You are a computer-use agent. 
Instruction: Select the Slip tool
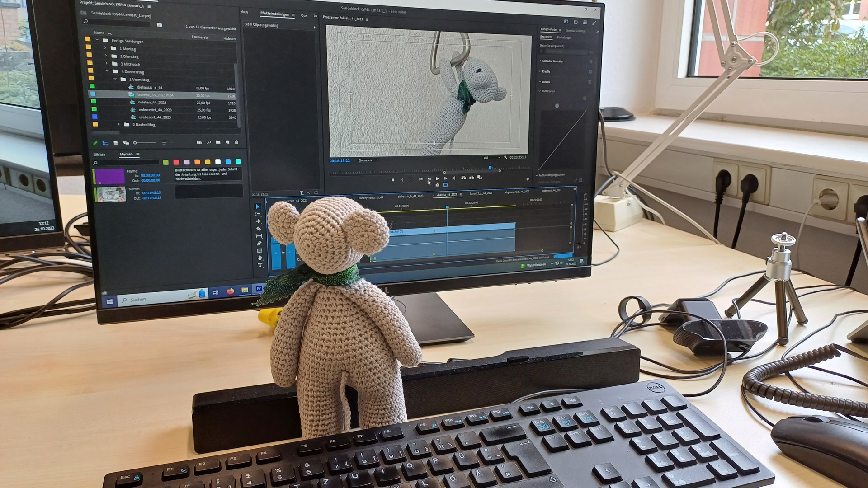(x=259, y=236)
